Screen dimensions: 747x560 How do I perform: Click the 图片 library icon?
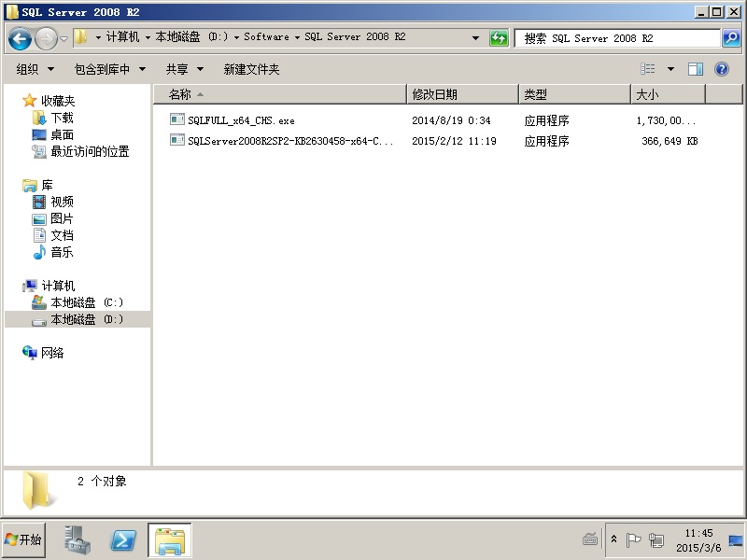point(39,219)
